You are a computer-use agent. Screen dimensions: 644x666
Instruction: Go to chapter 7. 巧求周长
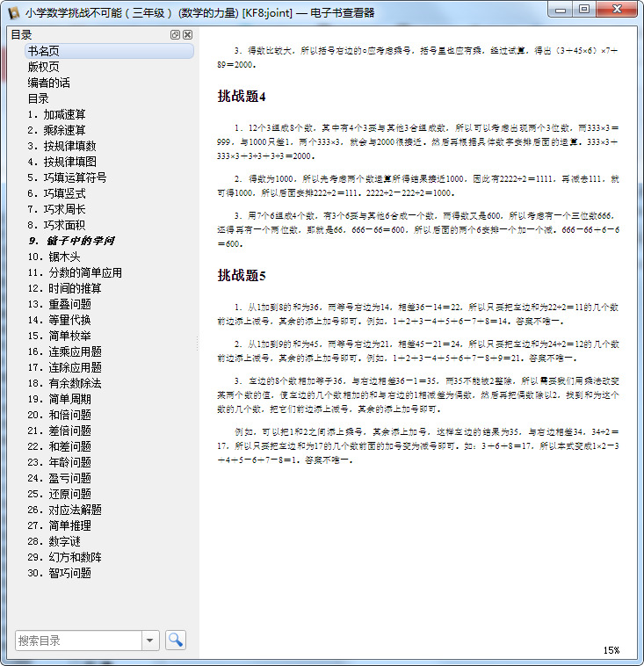[x=56, y=209]
